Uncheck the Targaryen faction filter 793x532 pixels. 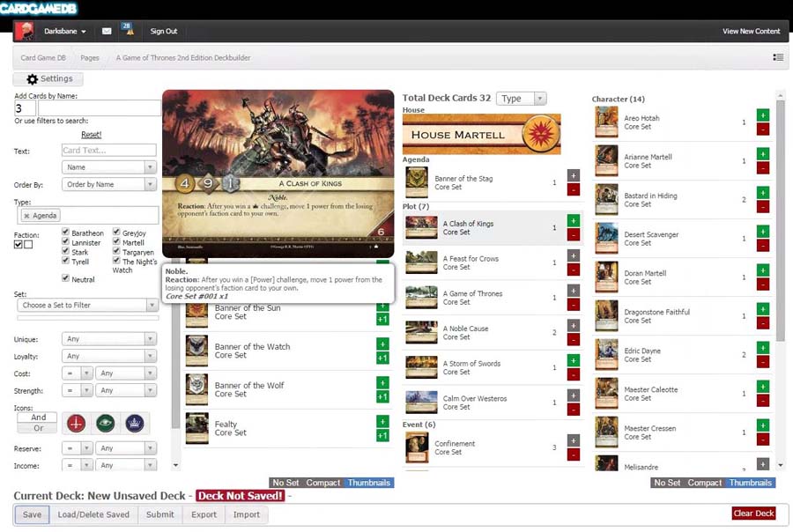coord(116,251)
